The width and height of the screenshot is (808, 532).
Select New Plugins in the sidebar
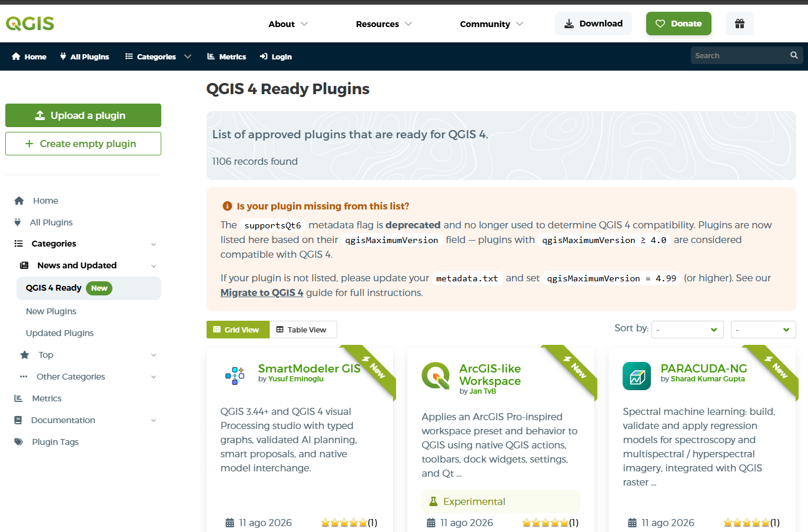coord(51,311)
